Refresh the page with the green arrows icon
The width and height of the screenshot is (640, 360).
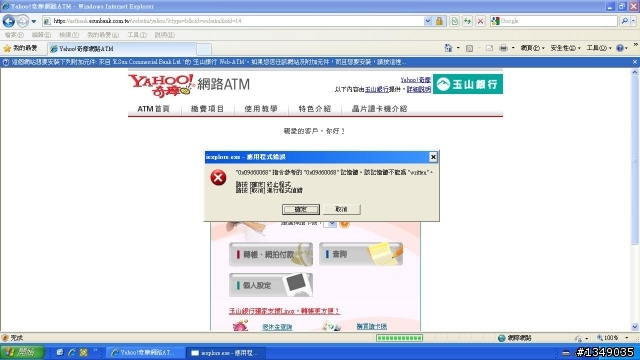467,21
